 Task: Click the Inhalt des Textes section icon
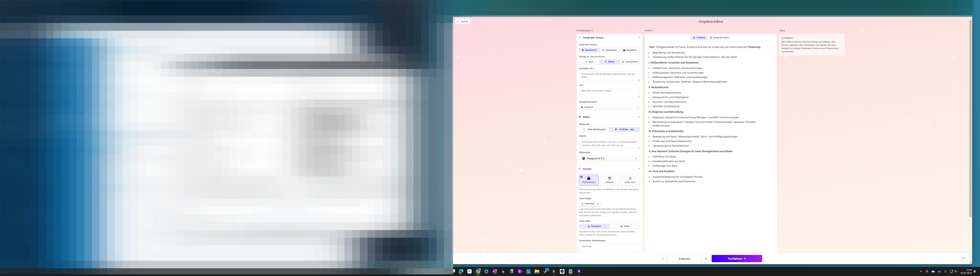(580, 37)
